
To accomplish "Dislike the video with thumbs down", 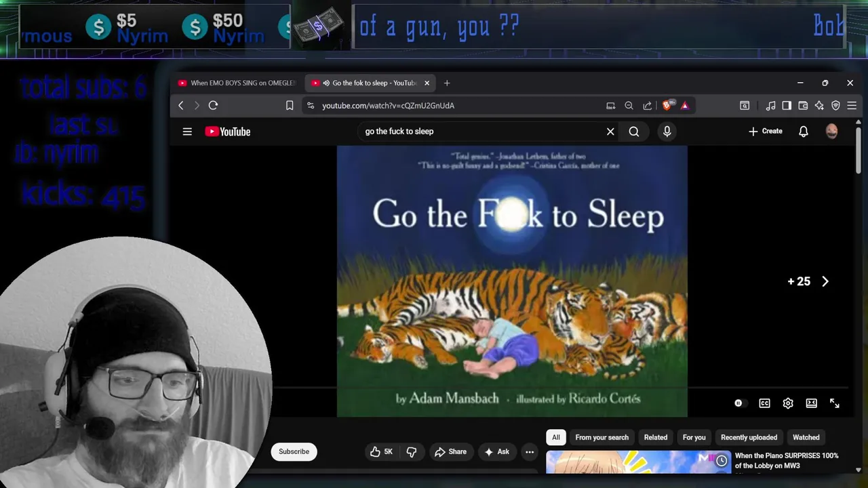I will pyautogui.click(x=412, y=451).
